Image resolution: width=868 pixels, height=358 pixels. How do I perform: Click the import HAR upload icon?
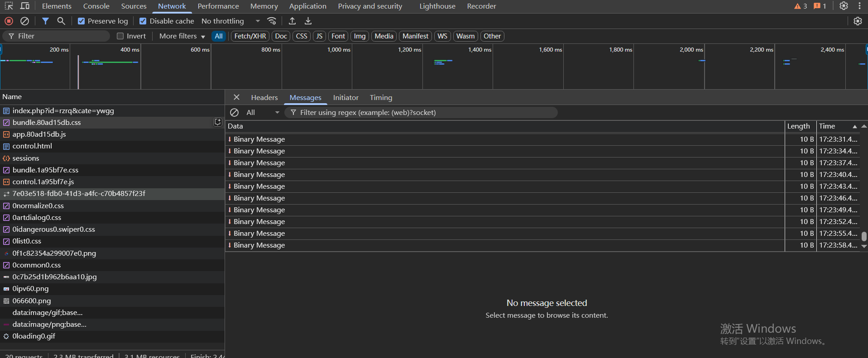coord(292,21)
